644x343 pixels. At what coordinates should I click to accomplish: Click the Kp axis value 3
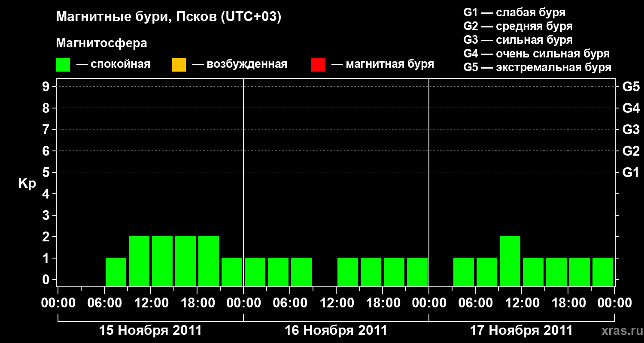click(x=47, y=215)
